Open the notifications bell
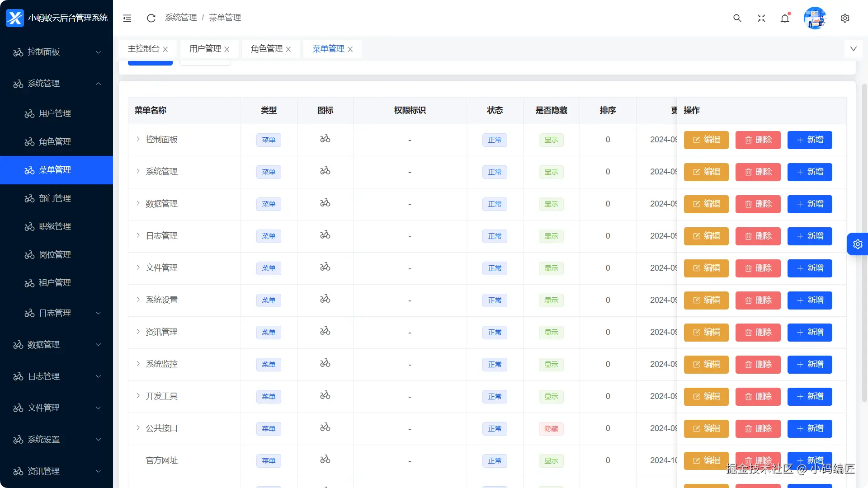This screenshot has height=488, width=868. [785, 18]
